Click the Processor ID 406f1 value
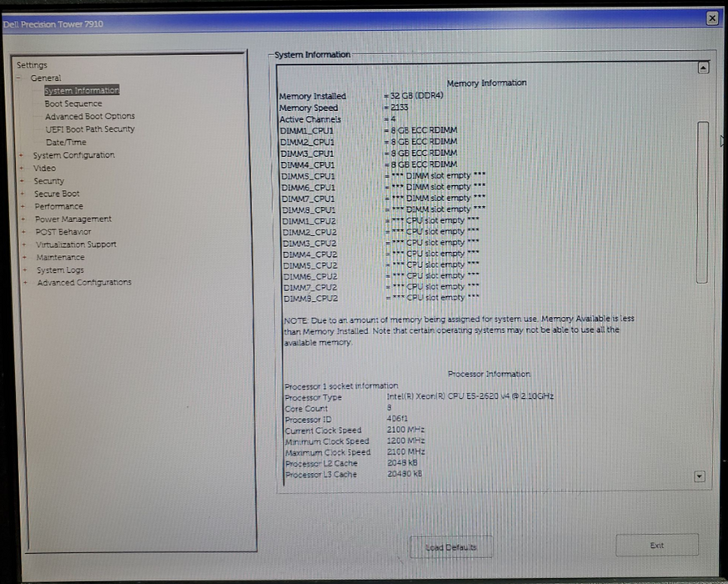The width and height of the screenshot is (728, 584). pyautogui.click(x=397, y=419)
